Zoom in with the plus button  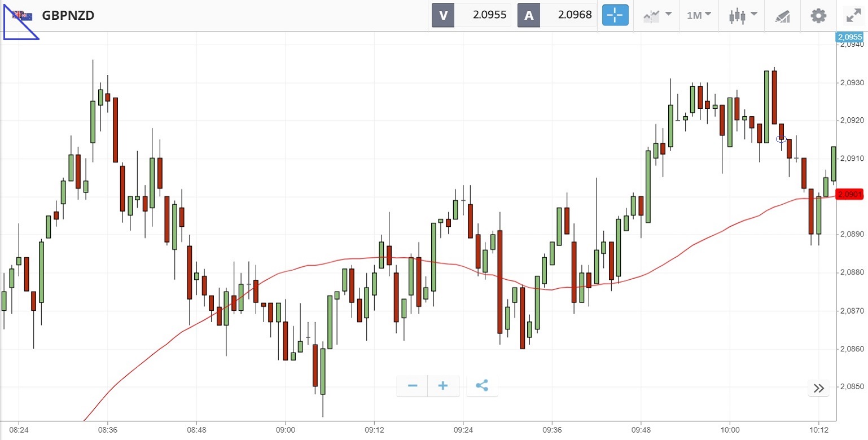pyautogui.click(x=444, y=386)
